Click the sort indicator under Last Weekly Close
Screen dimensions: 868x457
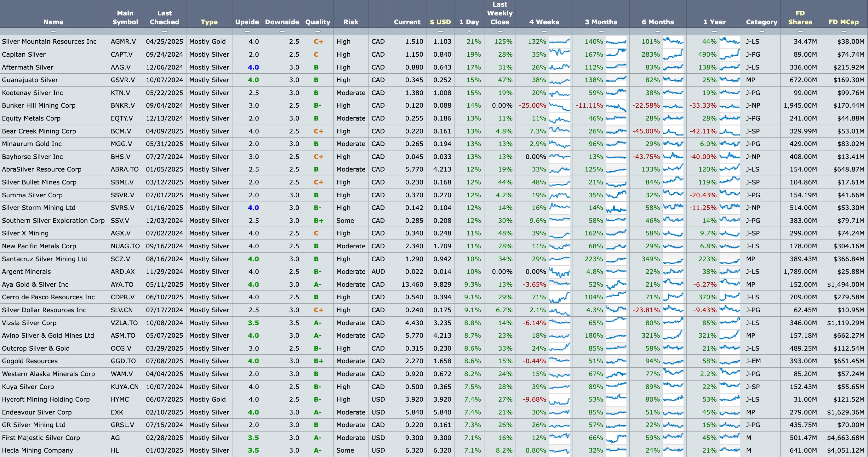(500, 31)
